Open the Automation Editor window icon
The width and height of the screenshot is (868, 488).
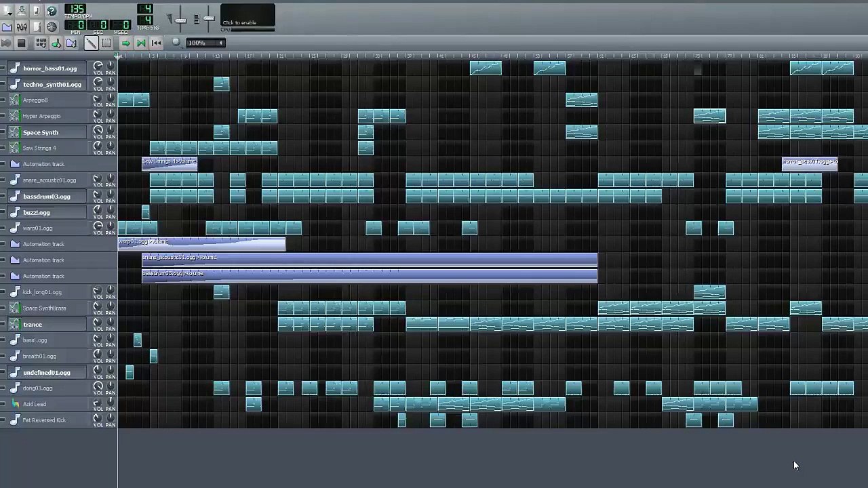(7, 27)
